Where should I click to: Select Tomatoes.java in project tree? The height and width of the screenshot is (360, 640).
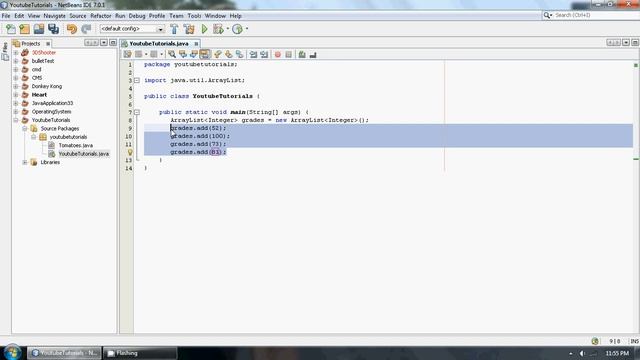76,145
